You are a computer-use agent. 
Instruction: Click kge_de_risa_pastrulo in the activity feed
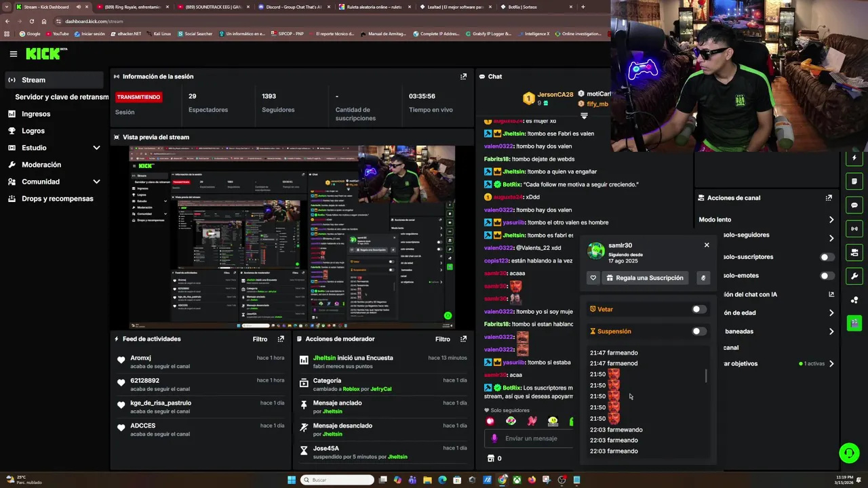pyautogui.click(x=161, y=403)
